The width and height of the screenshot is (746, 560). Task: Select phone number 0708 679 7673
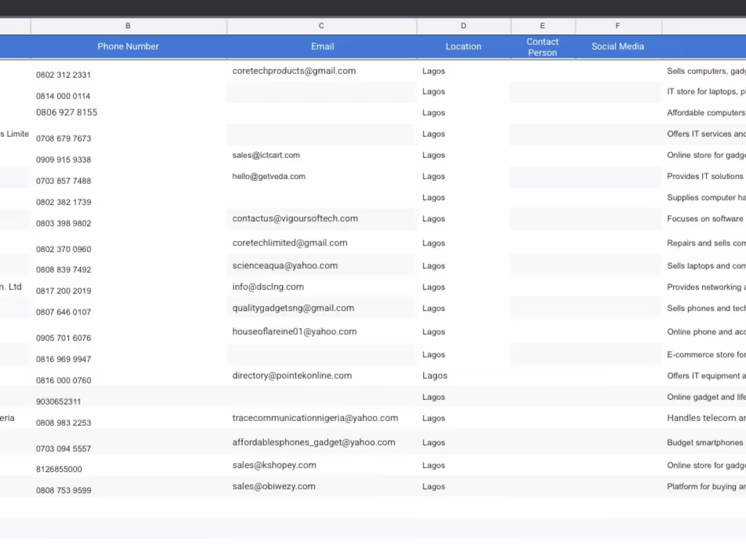63,138
